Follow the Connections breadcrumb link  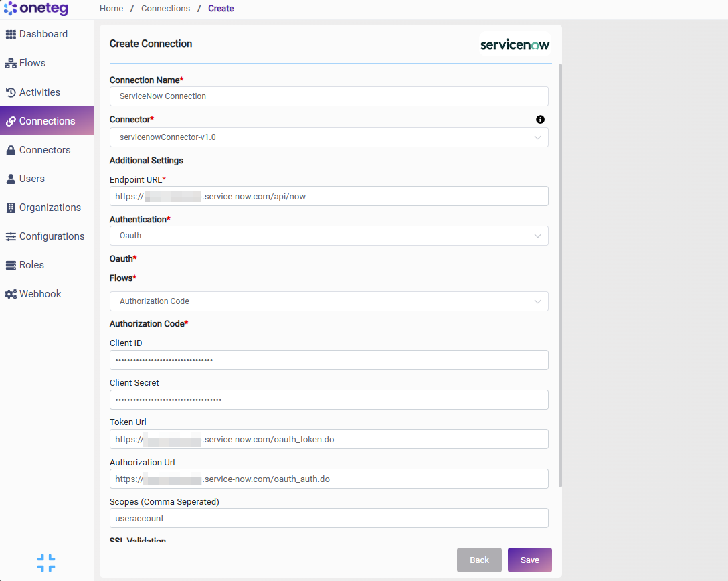click(165, 8)
